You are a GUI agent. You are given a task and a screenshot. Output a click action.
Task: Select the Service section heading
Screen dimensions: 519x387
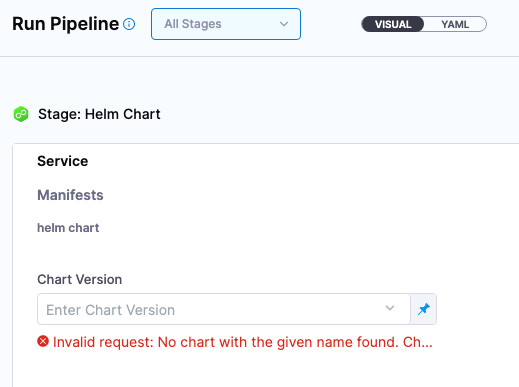point(63,161)
